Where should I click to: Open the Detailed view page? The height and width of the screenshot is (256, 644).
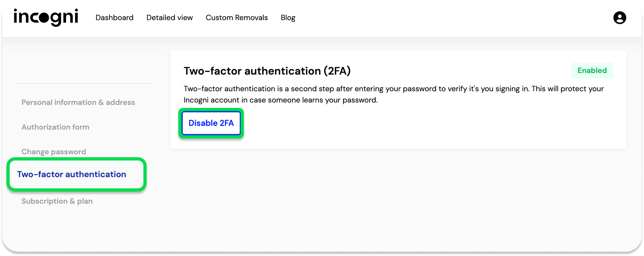pos(169,18)
